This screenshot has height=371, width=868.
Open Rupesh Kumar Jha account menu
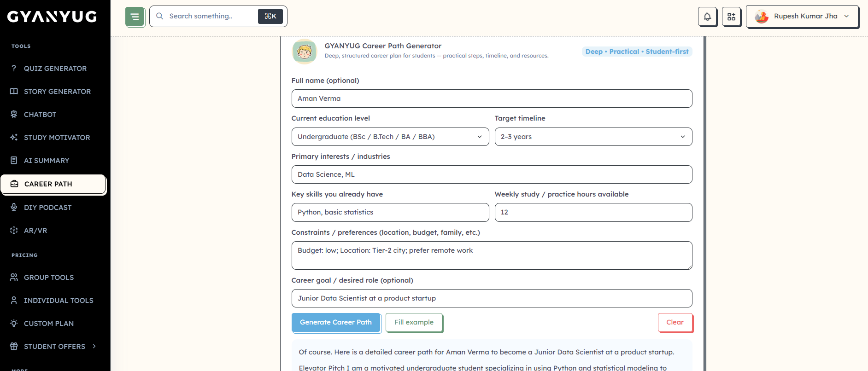[x=802, y=17]
